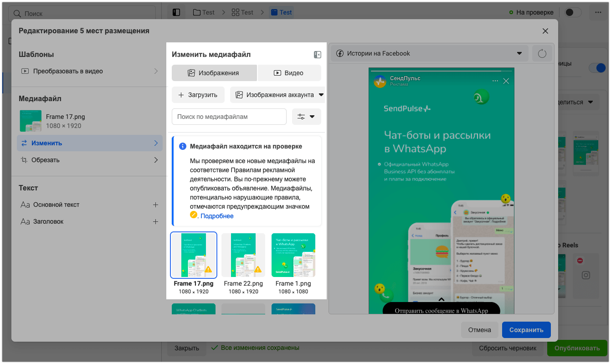Click the Заголовок row
Viewport: 611px width, 364px height.
click(x=89, y=222)
